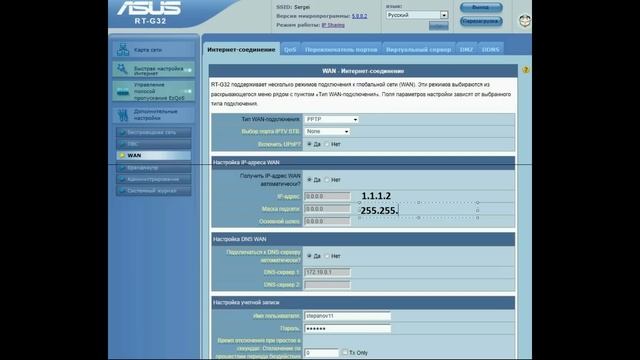The image size is (640, 360).
Task: Click the Пароль password field
Action: click(x=347, y=329)
